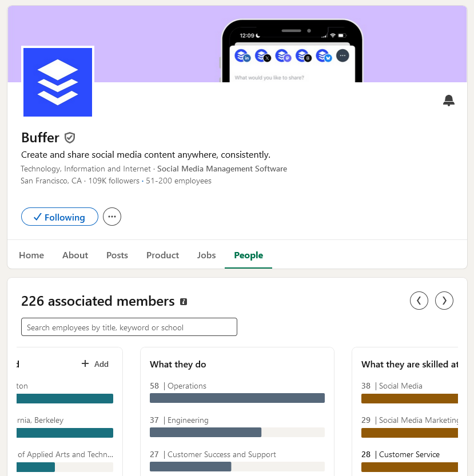Filter by the Operations bar
Screen dimensions: 474x476
(x=237, y=398)
